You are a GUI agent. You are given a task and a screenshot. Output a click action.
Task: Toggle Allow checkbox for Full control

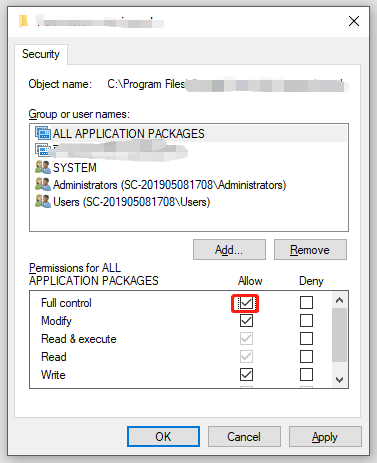[x=246, y=303]
